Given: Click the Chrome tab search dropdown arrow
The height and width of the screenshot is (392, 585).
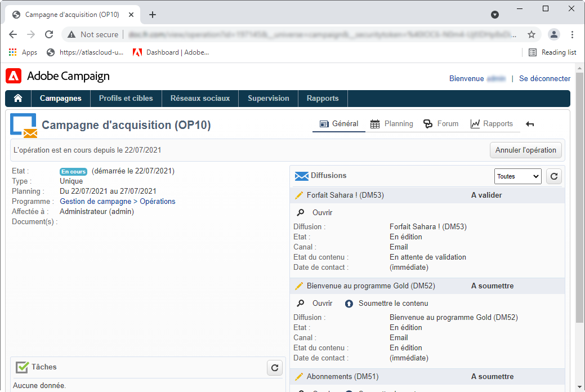Looking at the screenshot, I should pyautogui.click(x=495, y=15).
